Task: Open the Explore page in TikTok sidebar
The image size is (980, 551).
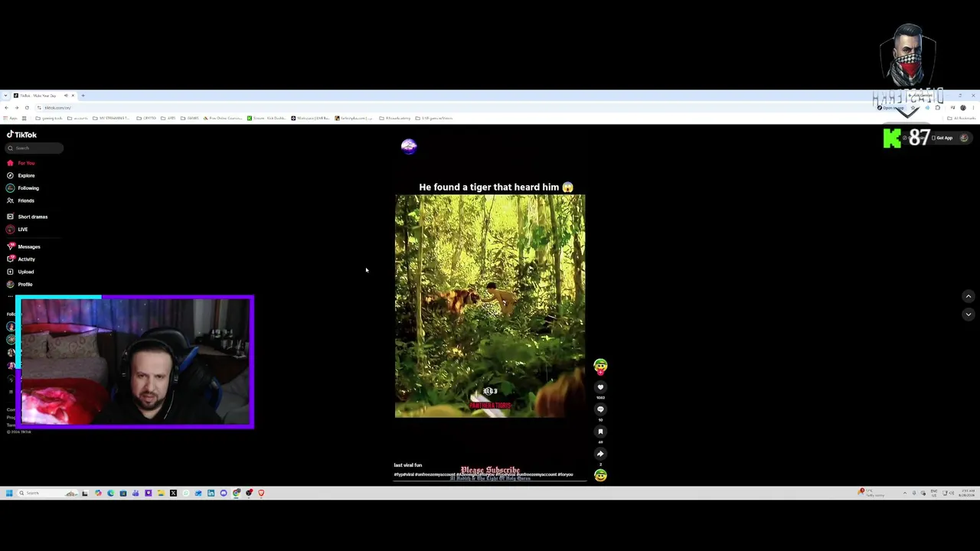Action: point(21,175)
